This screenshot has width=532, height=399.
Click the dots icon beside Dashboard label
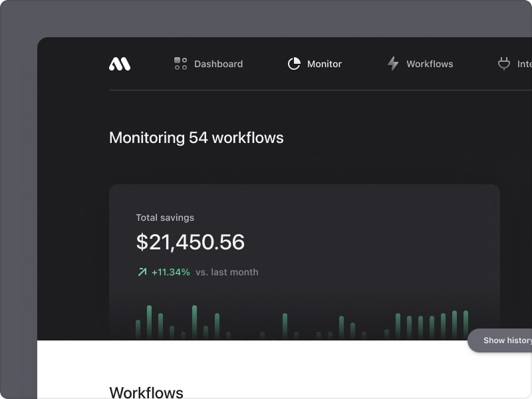click(x=179, y=64)
